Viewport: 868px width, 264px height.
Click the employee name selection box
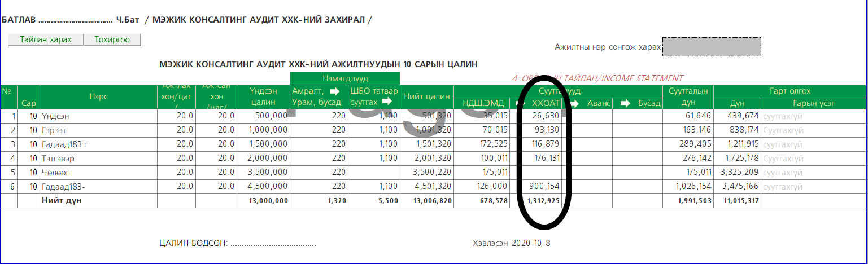point(712,47)
